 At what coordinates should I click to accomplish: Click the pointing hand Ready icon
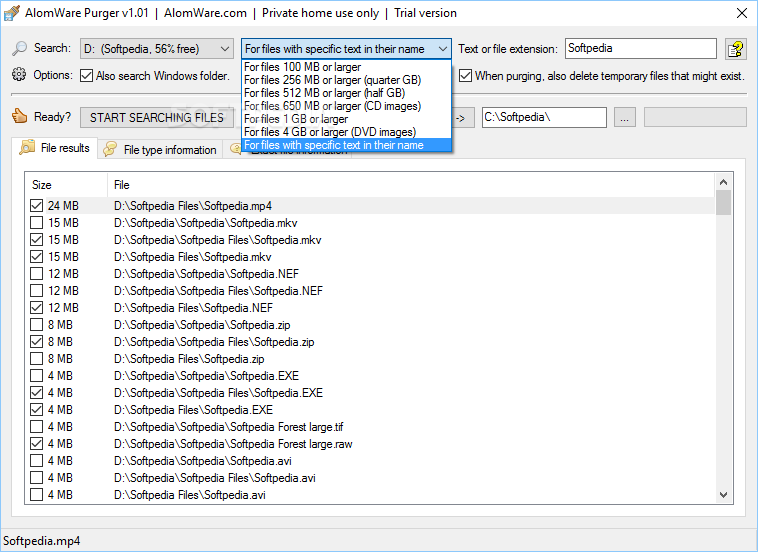pyautogui.click(x=19, y=116)
